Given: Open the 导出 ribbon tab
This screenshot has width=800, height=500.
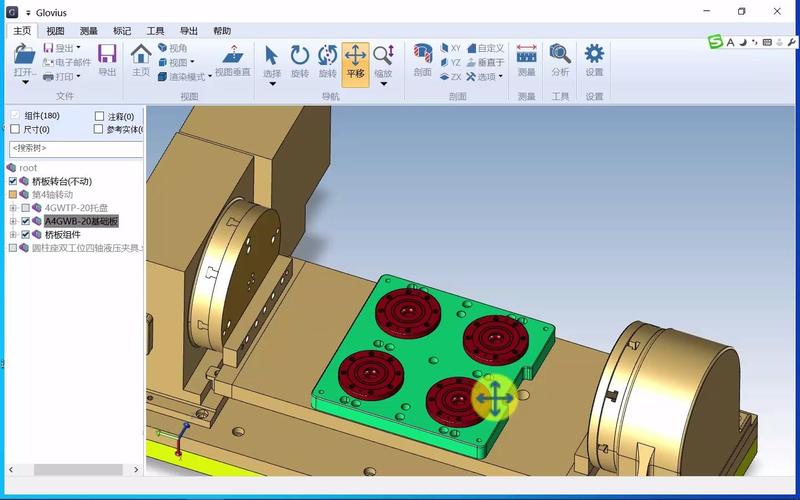Looking at the screenshot, I should coord(189,31).
